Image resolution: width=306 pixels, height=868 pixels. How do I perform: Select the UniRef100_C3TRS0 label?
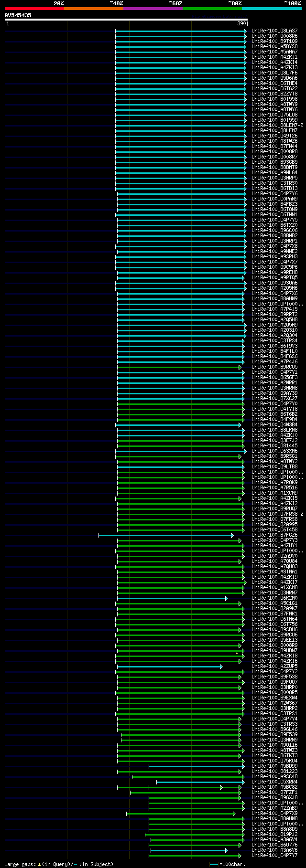[274, 183]
